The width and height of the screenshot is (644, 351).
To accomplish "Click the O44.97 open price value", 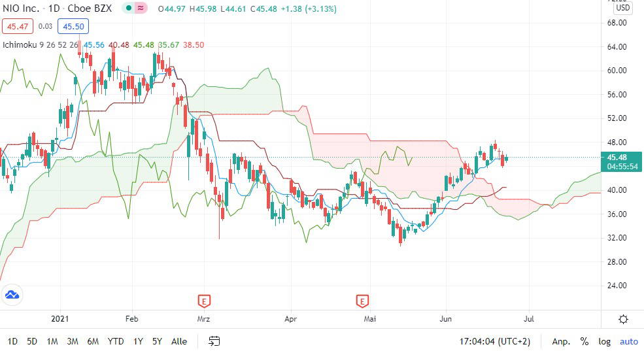I will coord(172,8).
